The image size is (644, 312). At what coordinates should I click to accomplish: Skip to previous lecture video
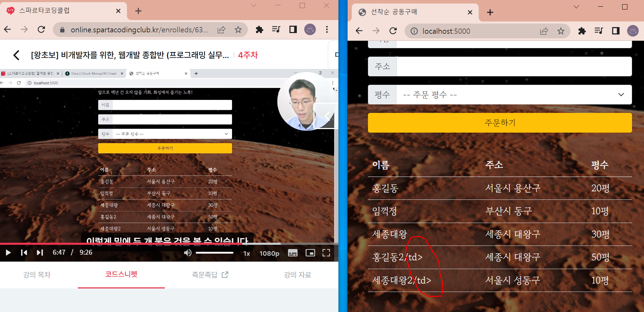click(24, 253)
